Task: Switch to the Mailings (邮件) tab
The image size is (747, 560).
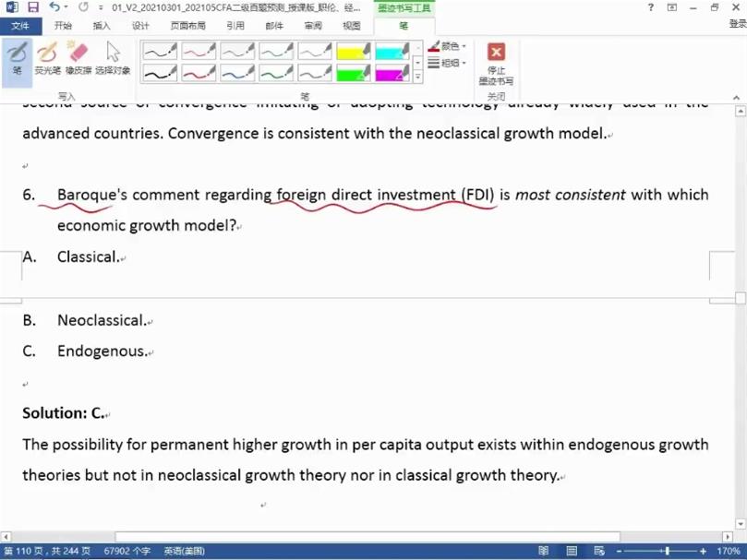Action: 274,26
